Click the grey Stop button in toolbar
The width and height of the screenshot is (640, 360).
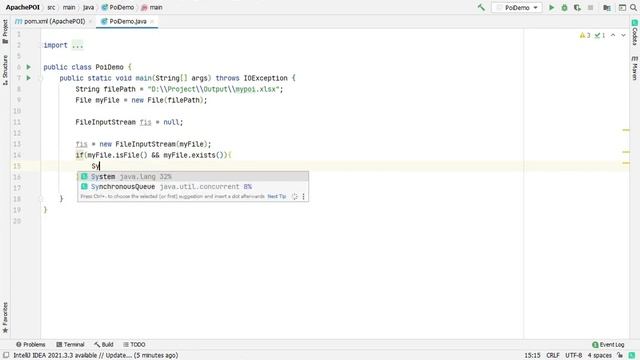(590, 8)
